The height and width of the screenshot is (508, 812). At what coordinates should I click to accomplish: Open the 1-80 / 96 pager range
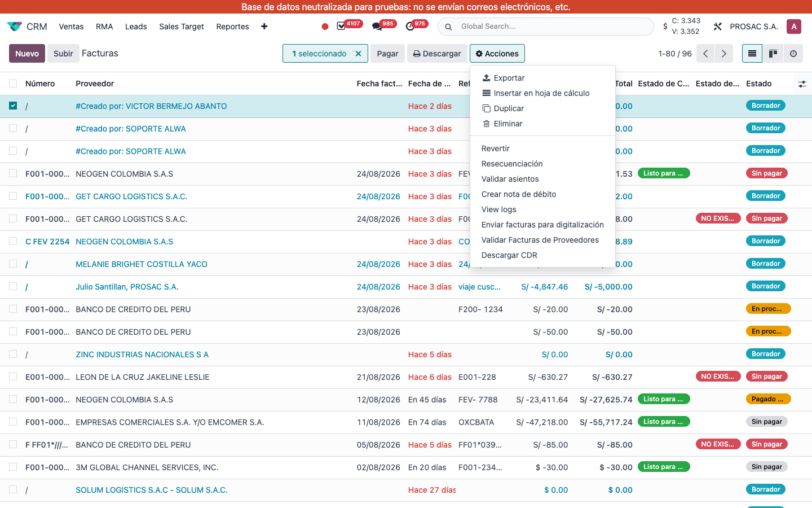(675, 54)
